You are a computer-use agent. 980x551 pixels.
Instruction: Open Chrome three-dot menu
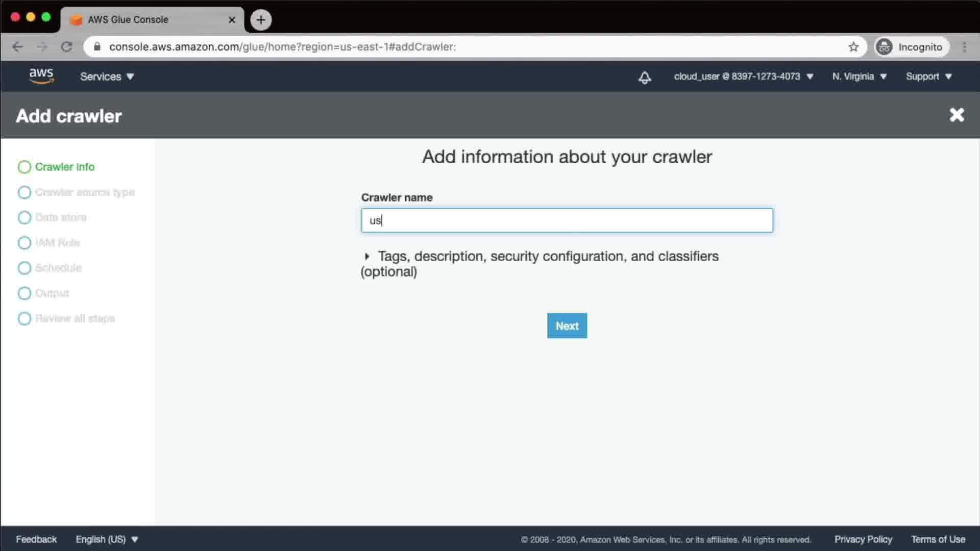pos(964,47)
